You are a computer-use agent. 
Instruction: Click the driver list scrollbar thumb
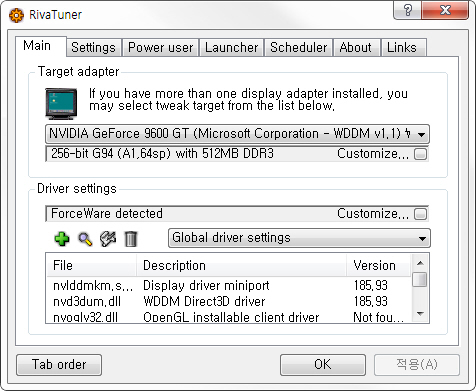point(420,279)
